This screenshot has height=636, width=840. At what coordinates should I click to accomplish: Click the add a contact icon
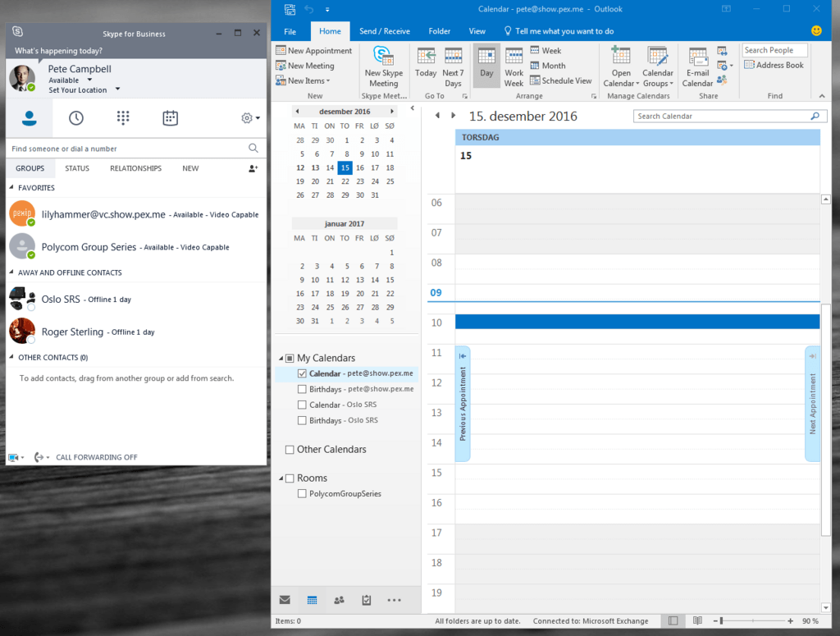point(253,168)
